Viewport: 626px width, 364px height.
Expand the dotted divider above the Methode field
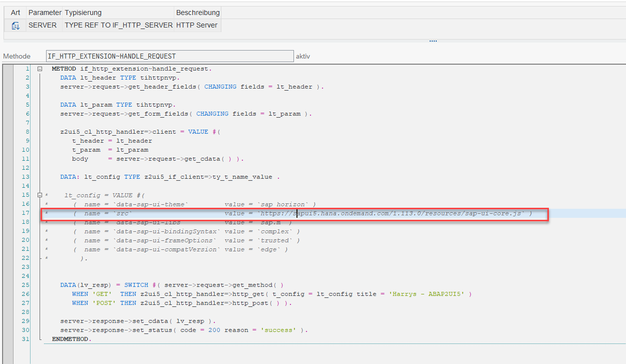(433, 40)
